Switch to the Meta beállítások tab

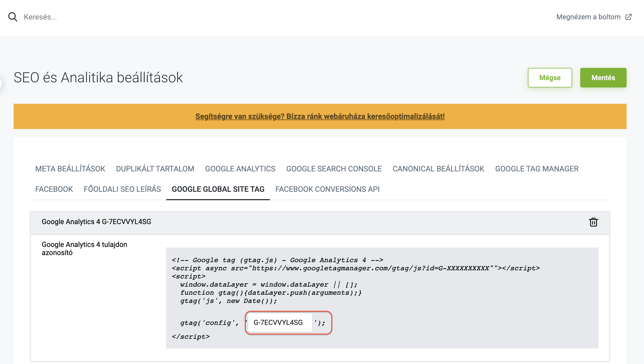point(70,169)
